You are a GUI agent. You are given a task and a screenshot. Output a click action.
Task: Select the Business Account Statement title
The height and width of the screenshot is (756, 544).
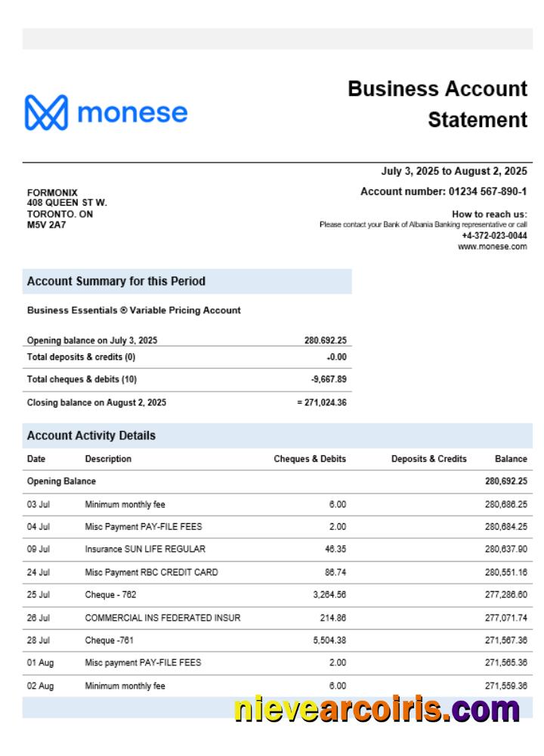[437, 104]
